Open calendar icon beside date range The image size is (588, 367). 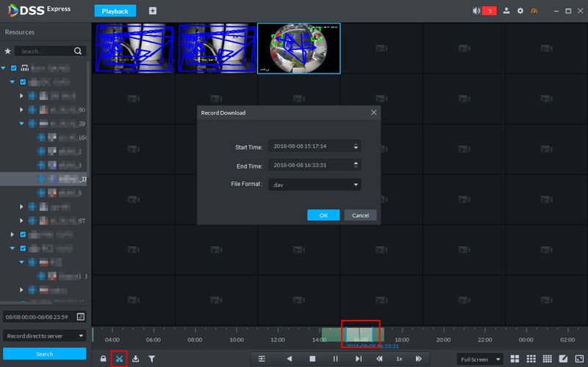(x=80, y=316)
